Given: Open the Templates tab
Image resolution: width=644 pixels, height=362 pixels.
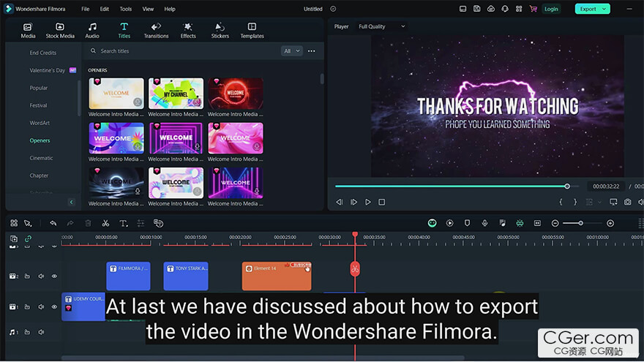Looking at the screenshot, I should [252, 31].
